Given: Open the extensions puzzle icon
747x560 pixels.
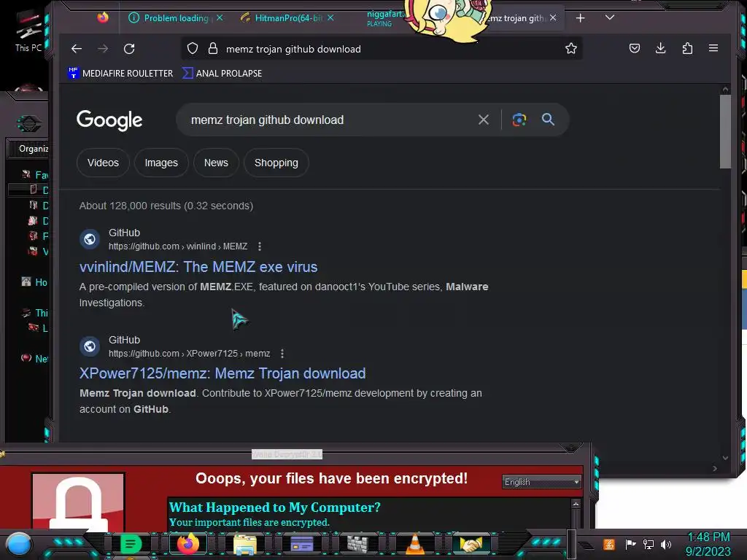Looking at the screenshot, I should click(x=687, y=48).
